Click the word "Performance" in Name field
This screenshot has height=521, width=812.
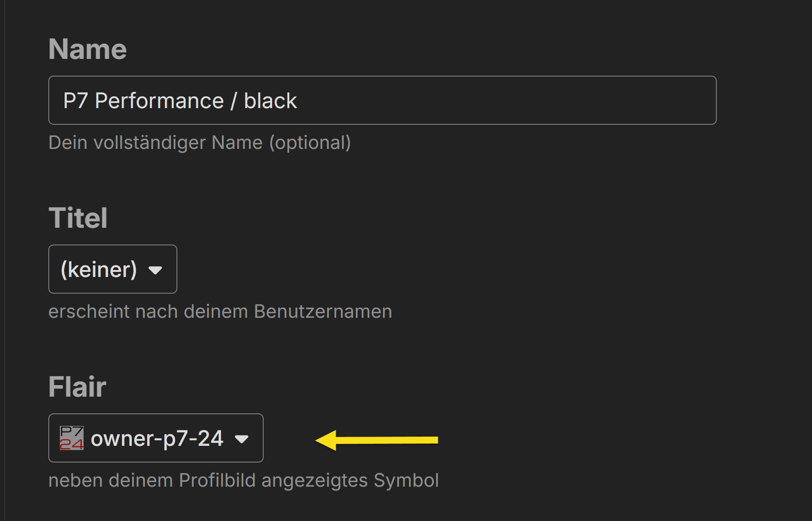[x=159, y=101]
